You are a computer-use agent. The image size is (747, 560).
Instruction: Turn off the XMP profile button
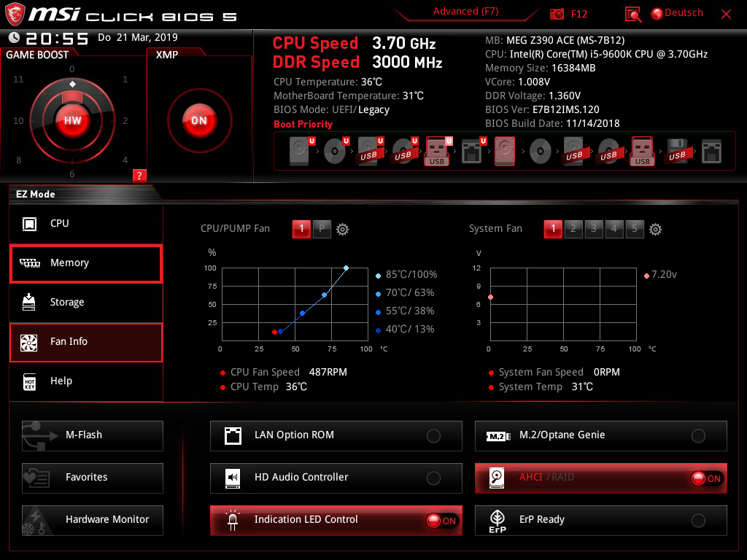(199, 120)
